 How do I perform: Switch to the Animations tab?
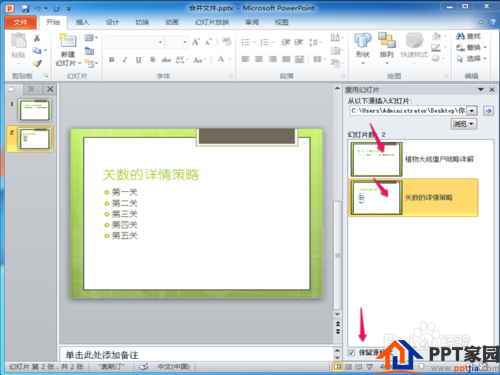(x=172, y=22)
